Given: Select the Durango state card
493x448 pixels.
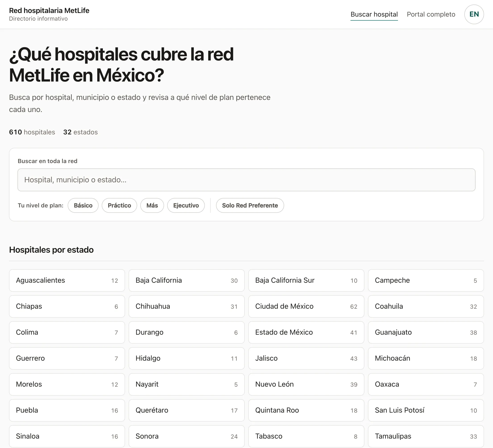Looking at the screenshot, I should [187, 332].
